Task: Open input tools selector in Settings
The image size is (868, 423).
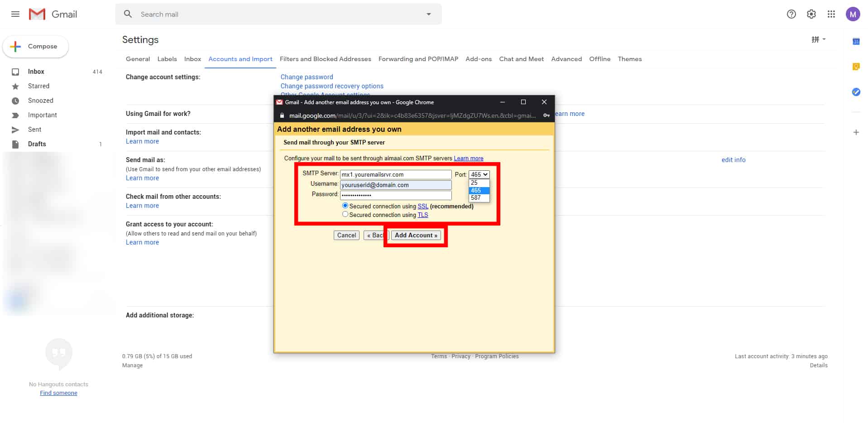Action: click(818, 39)
